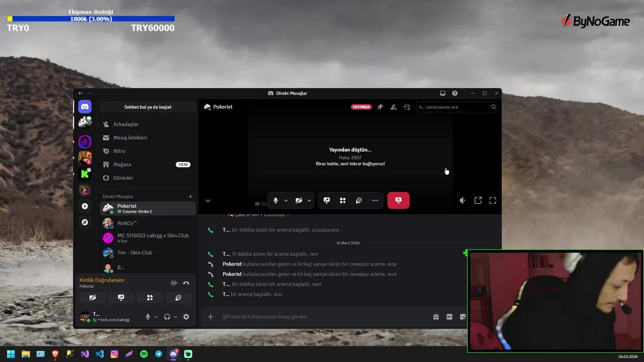Pop out the stream window
Image resolution: width=644 pixels, height=362 pixels.
pyautogui.click(x=478, y=201)
